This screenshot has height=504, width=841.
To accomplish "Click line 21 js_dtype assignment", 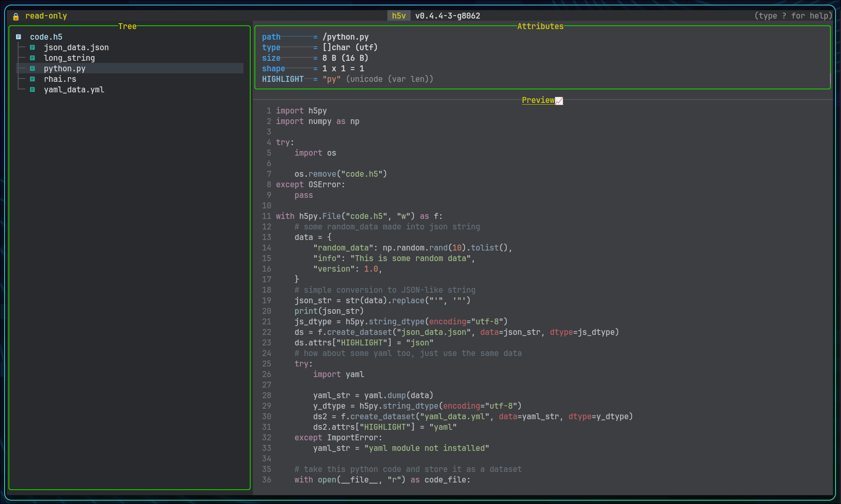I will (401, 321).
